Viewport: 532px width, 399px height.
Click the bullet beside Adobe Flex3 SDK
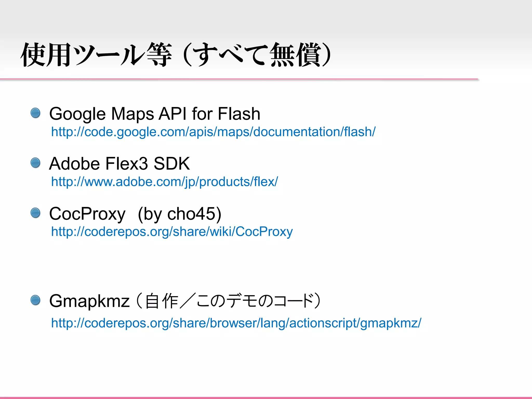coord(35,163)
